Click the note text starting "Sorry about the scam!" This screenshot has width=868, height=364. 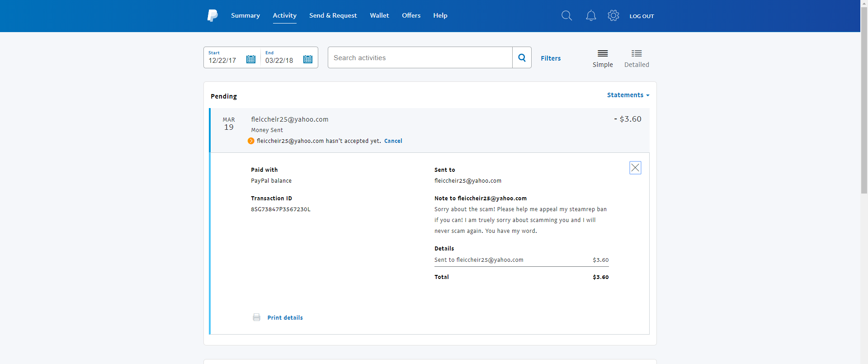coord(521,220)
